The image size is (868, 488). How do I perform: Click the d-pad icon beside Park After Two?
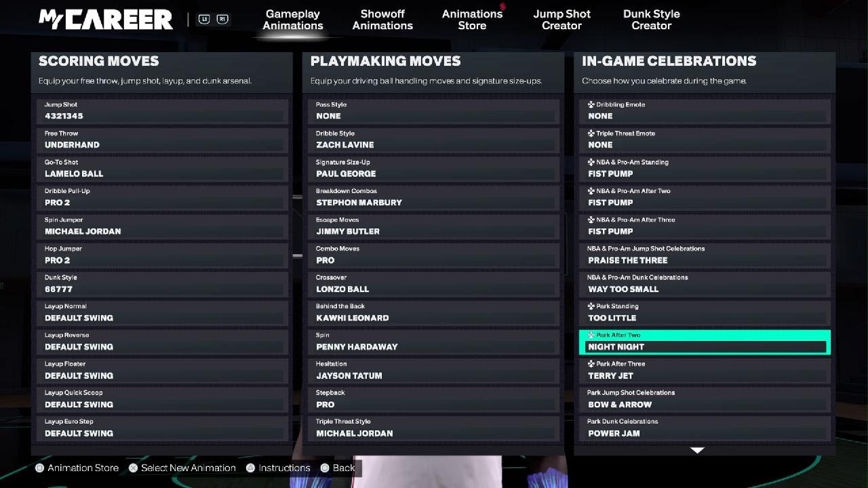pos(591,335)
